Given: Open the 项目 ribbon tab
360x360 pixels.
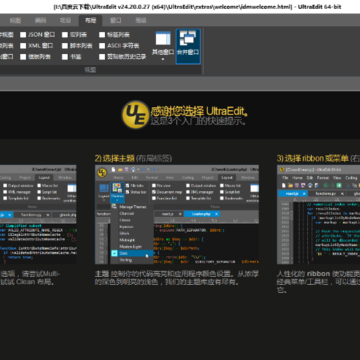Looking at the screenshot, I should [65, 21].
